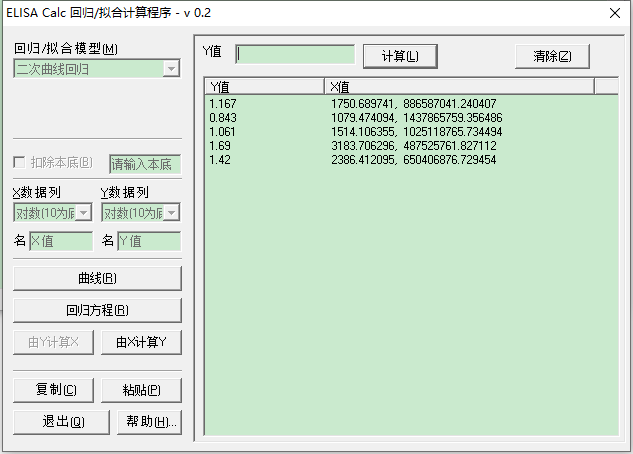This screenshot has width=633, height=454.
Task: Click the 由Y计算X button
Action: [x=53, y=342]
